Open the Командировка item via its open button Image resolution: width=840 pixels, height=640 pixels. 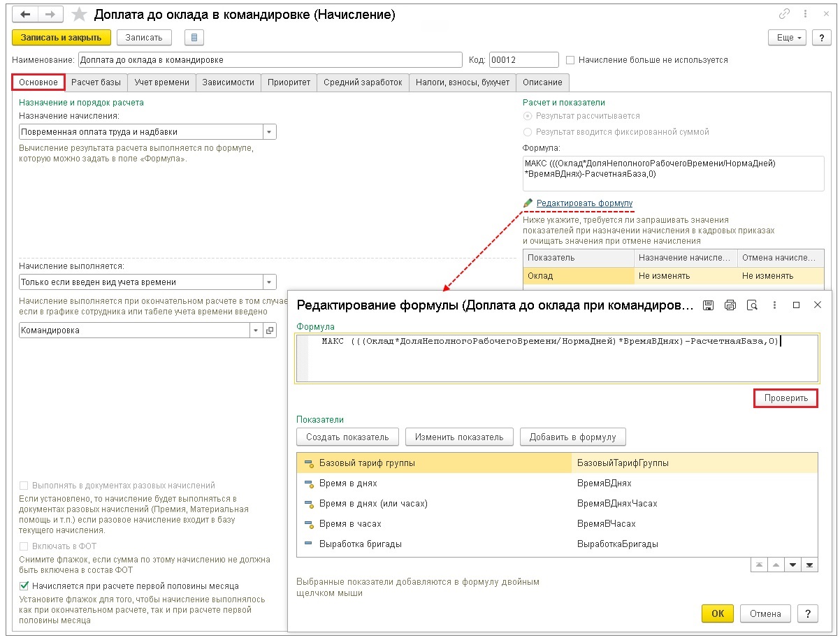(270, 330)
